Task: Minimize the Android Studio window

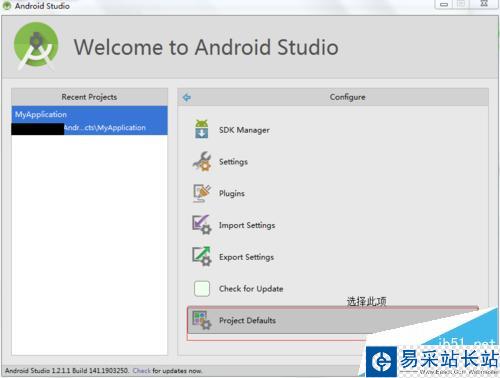Action: click(x=444, y=4)
